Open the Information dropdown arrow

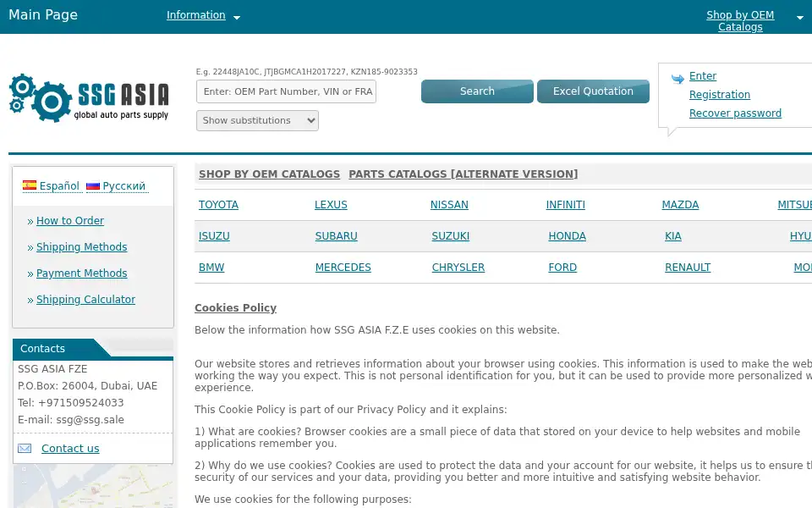237,18
